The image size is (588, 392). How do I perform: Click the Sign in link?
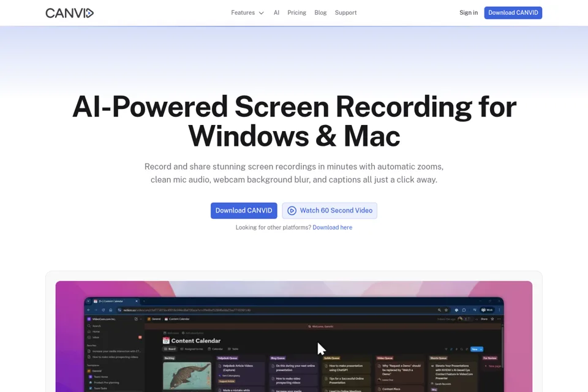469,13
